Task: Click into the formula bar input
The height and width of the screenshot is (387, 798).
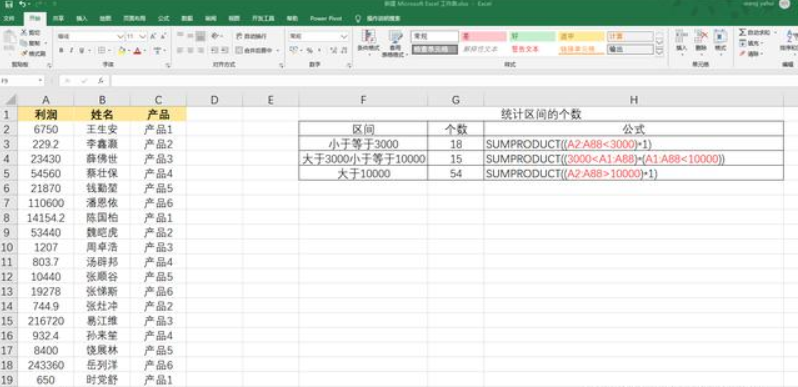Action: [453, 80]
